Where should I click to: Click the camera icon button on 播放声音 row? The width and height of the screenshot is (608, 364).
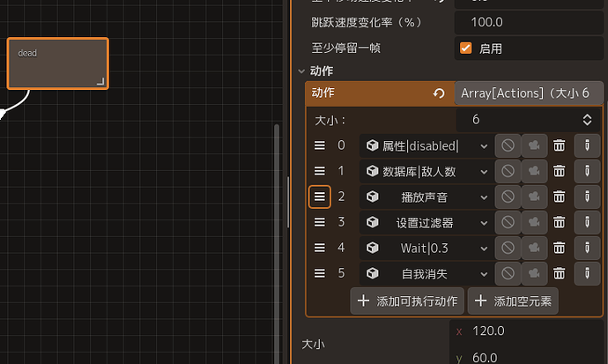[x=534, y=197]
